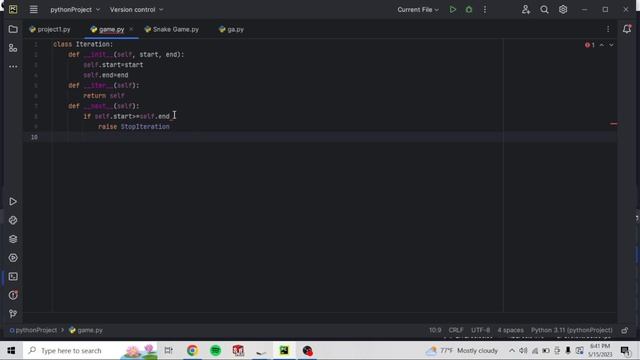Show hidden system tray icons
This screenshot has height=360, width=640.
click(x=512, y=351)
